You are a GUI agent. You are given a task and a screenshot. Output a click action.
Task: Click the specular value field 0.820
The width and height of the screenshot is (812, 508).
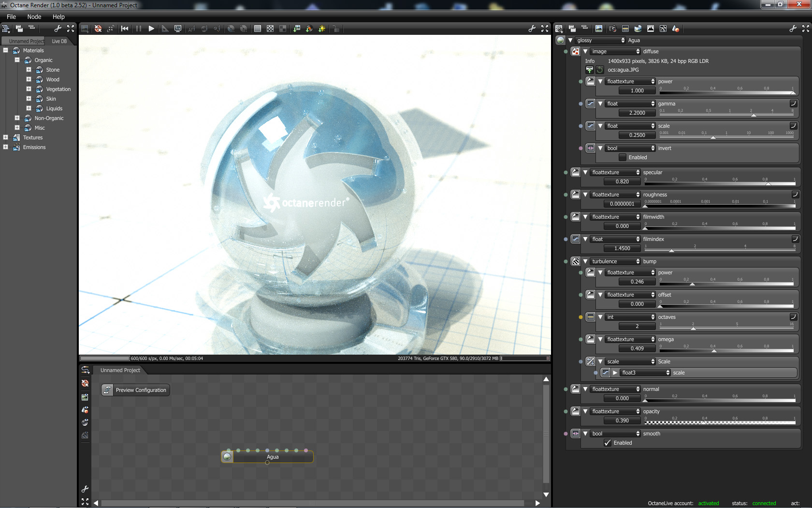coord(622,181)
